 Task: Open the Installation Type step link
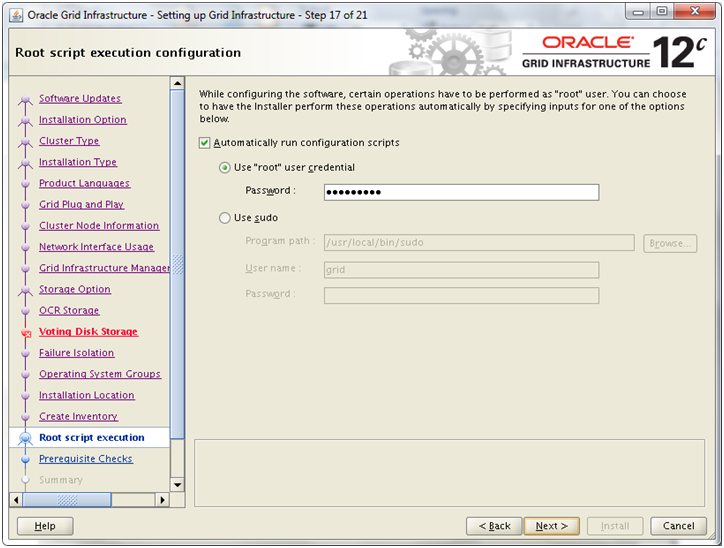tap(78, 162)
